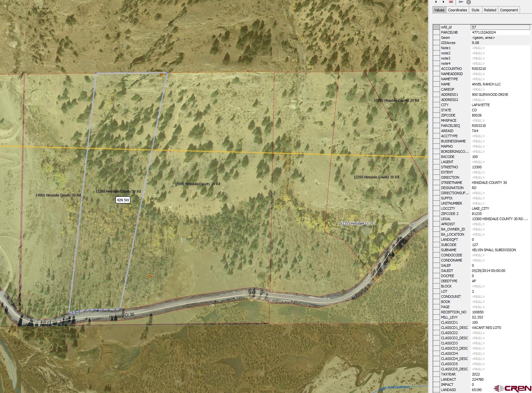Image resolution: width=532 pixels, height=393 pixels.
Task: Click the red hatched selection icon
Action: 451,2
